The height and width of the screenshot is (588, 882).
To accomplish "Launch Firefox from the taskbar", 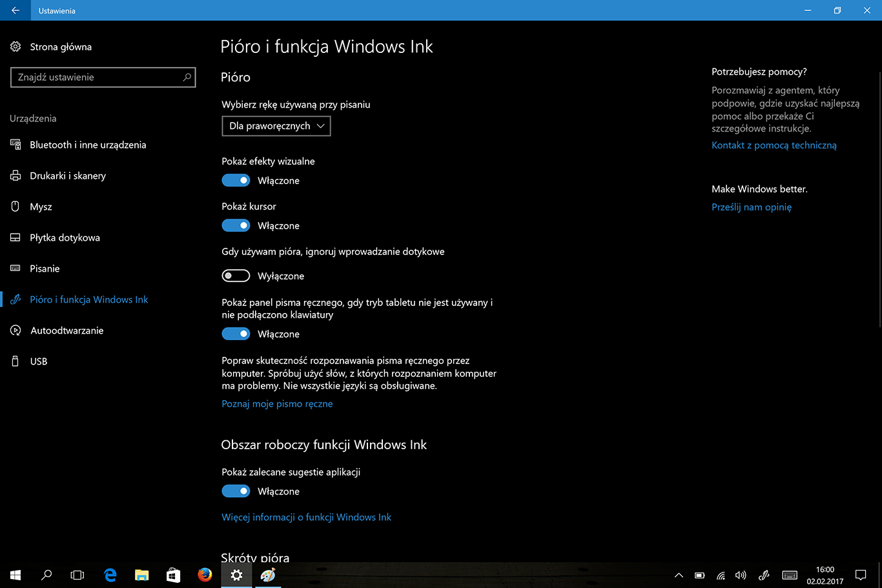I will click(205, 574).
